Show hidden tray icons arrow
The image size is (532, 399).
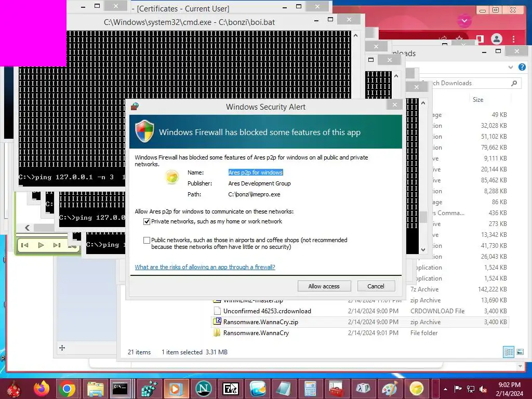pos(445,389)
